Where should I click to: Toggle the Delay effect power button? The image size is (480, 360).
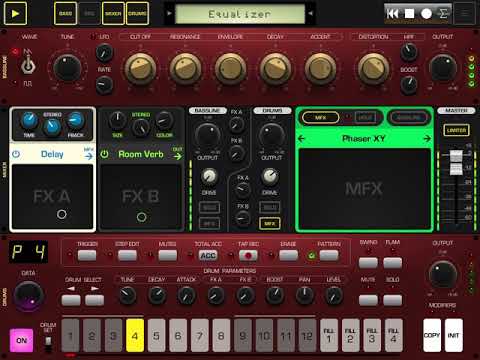pyautogui.click(x=16, y=154)
